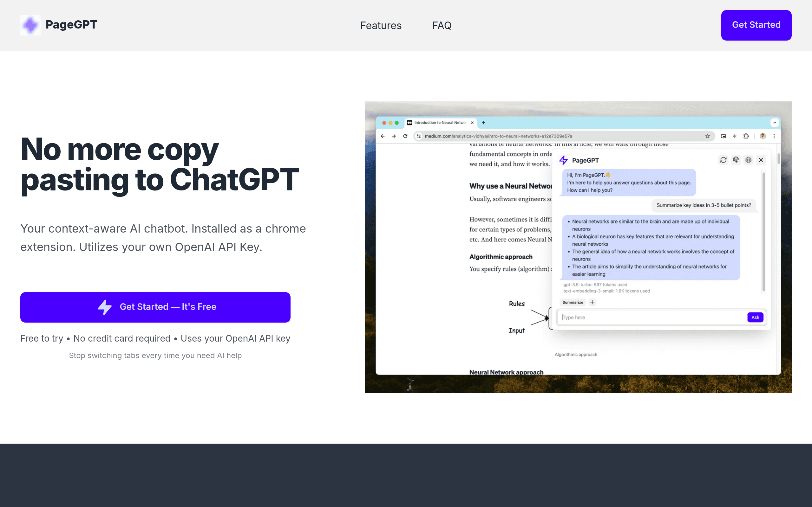Screen dimensions: 812x507
Task: Click the refresh chat icon in PageGPT panel
Action: point(724,160)
